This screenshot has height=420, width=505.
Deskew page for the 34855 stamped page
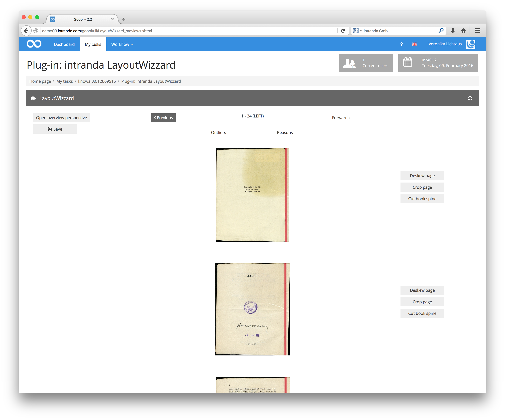tap(422, 290)
